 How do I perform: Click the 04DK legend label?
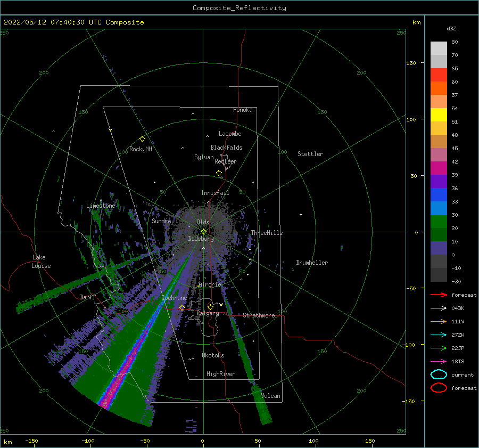point(458,308)
